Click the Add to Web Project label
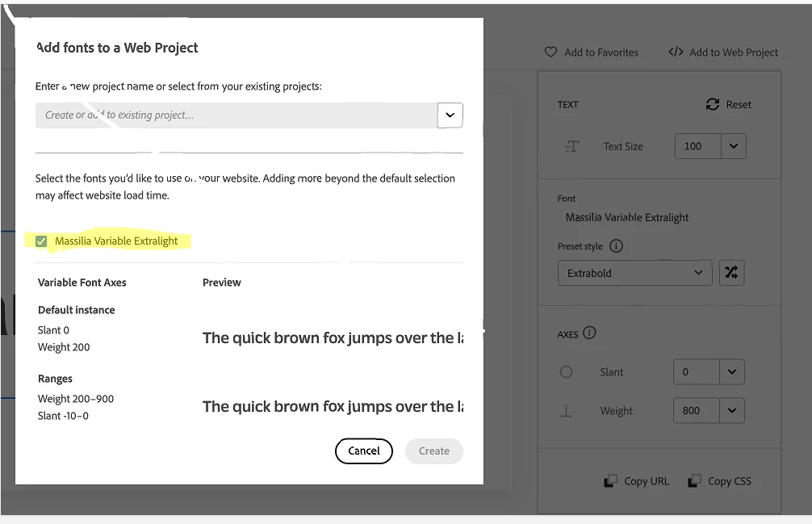The width and height of the screenshot is (812, 524). point(734,52)
